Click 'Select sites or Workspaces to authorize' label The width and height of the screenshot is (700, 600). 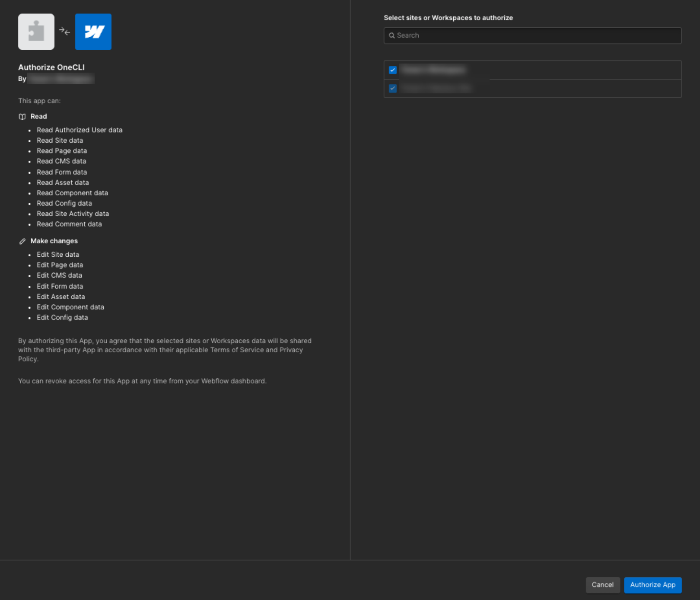tap(449, 18)
